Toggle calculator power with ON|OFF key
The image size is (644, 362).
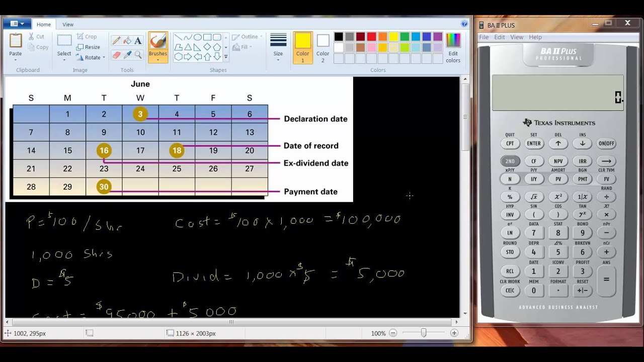tap(606, 143)
